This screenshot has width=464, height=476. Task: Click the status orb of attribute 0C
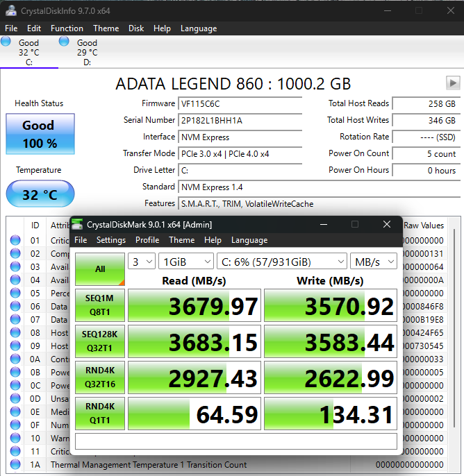(x=15, y=386)
